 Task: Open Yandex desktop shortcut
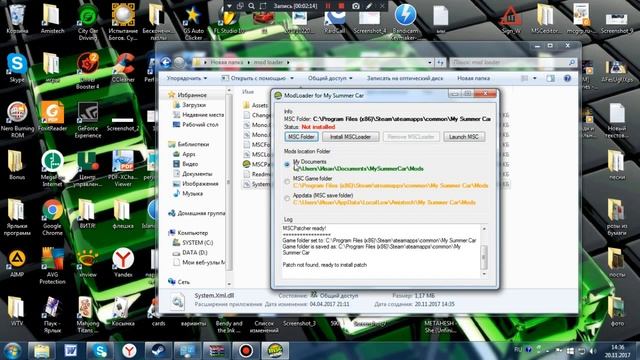123,262
